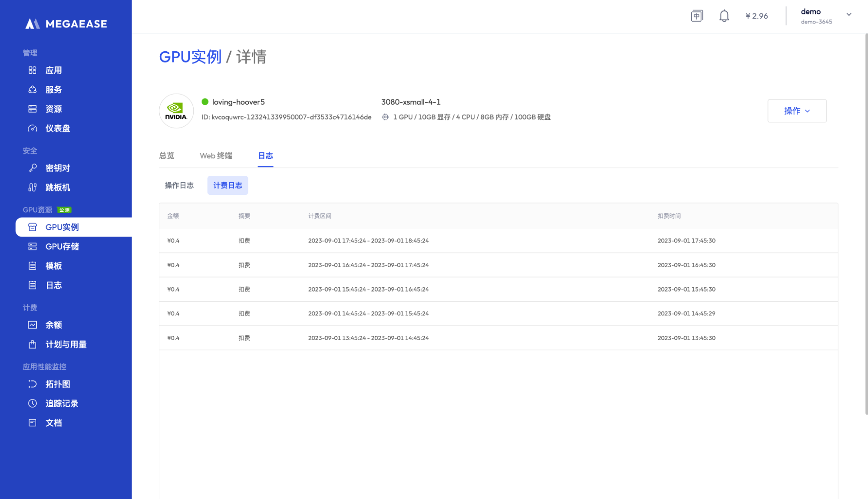Click billing interval starting 15:45:24
Image resolution: width=868 pixels, height=499 pixels.
click(x=368, y=289)
